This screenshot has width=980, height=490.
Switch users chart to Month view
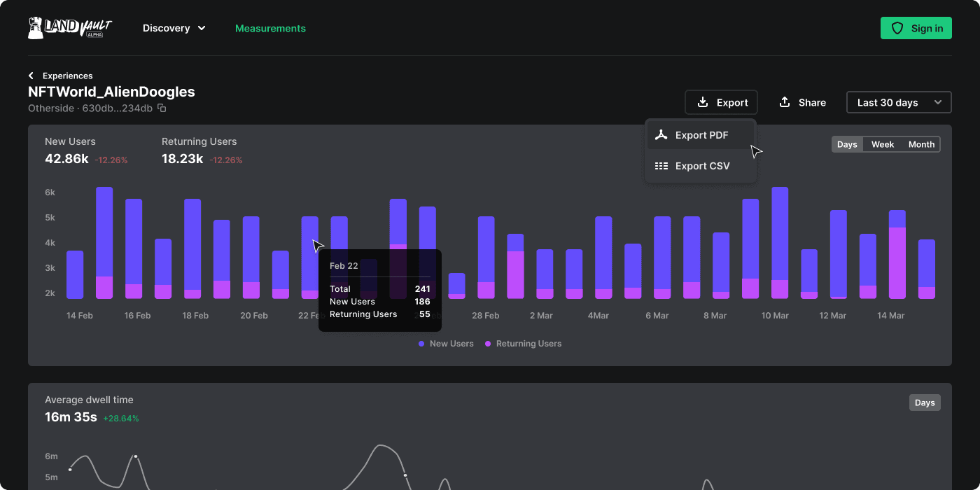coord(921,144)
